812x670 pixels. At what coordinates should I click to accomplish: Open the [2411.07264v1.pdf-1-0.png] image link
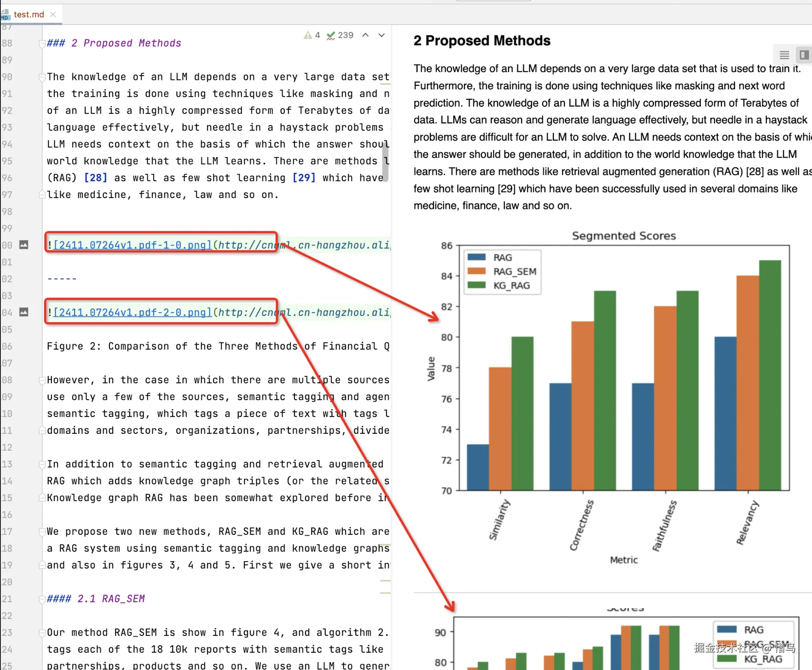click(x=133, y=245)
